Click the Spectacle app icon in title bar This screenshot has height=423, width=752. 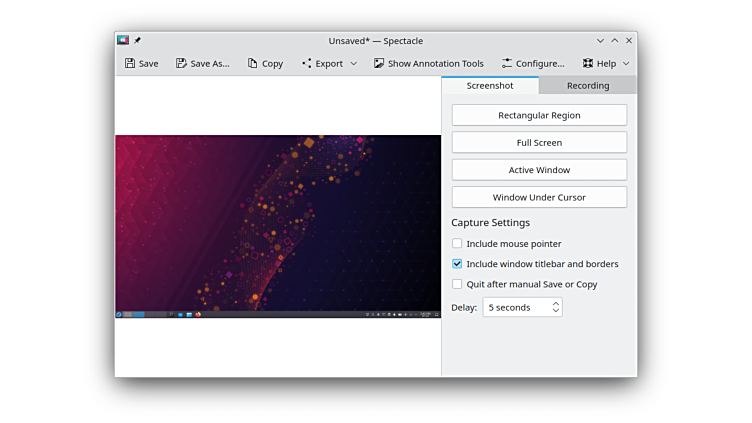(x=123, y=41)
